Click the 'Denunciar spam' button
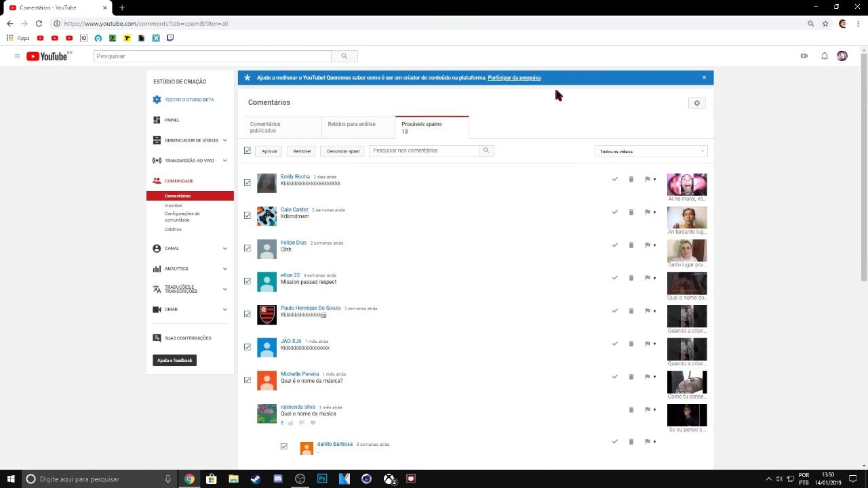This screenshot has height=488, width=868. [x=343, y=151]
